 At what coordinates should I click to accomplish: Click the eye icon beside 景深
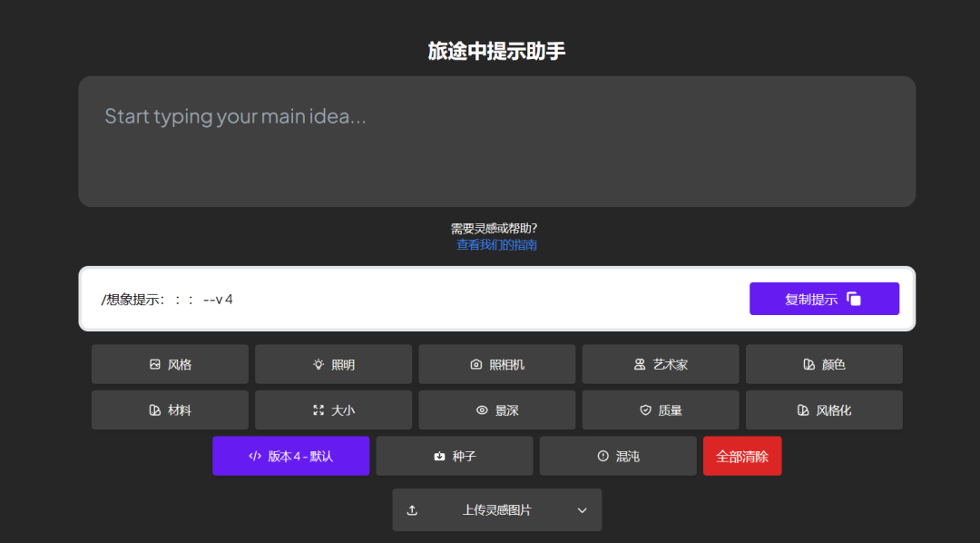(x=482, y=410)
